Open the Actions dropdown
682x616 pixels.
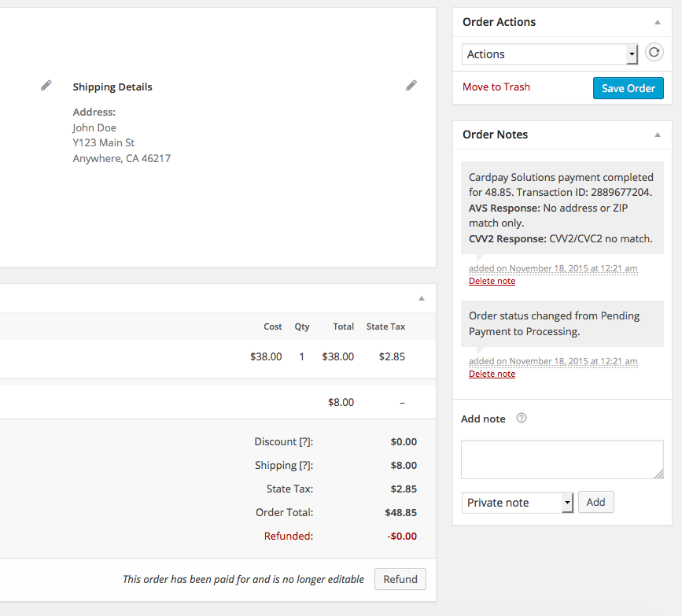click(x=550, y=54)
